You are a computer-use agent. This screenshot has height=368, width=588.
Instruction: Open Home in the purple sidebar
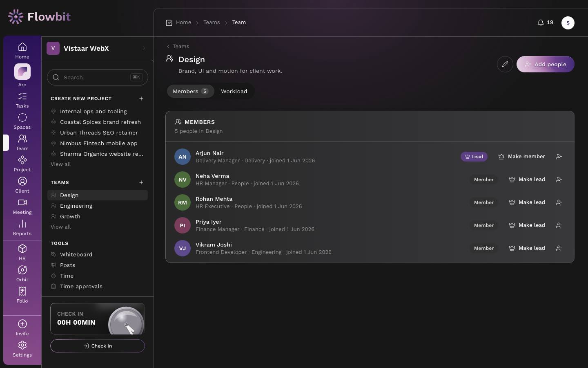[22, 51]
